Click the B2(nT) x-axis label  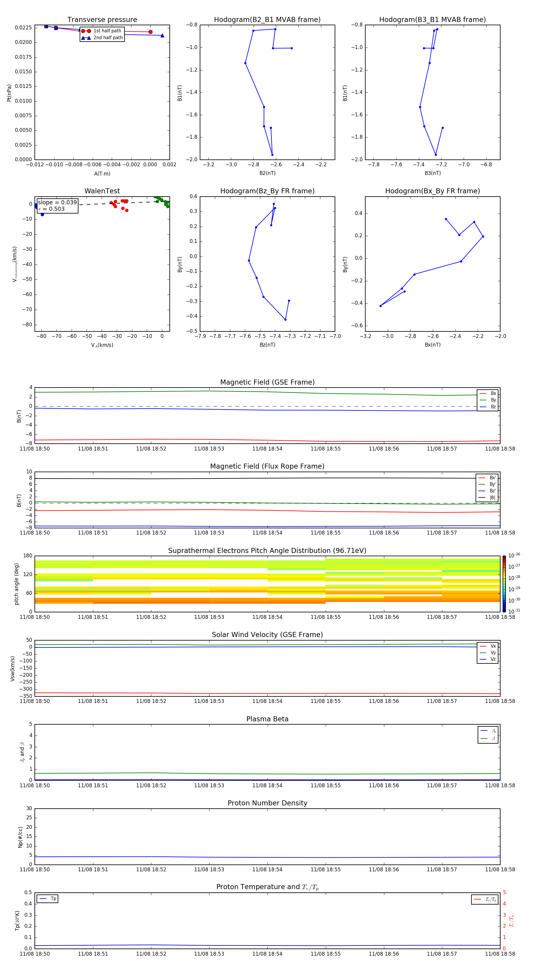[267, 173]
